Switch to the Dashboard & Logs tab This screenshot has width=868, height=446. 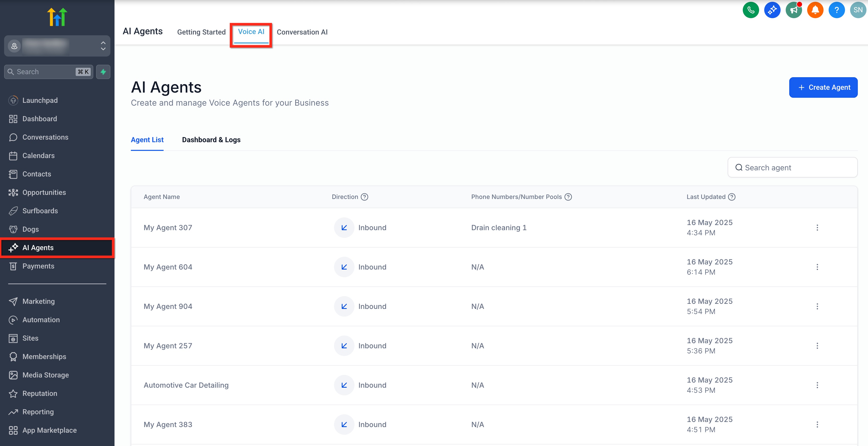(x=211, y=140)
